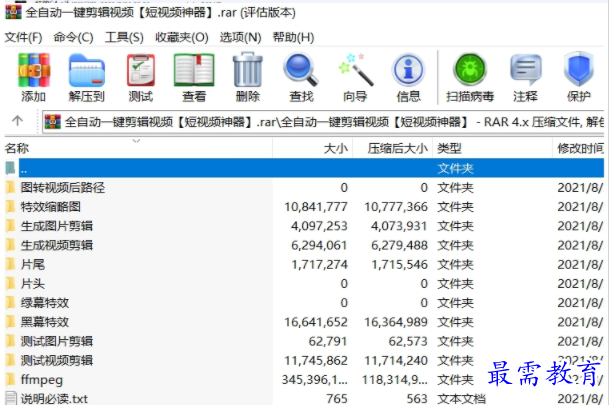Sort by the 压缩后大小 column header
Viewport: 609px width, 405px height.
point(393,148)
